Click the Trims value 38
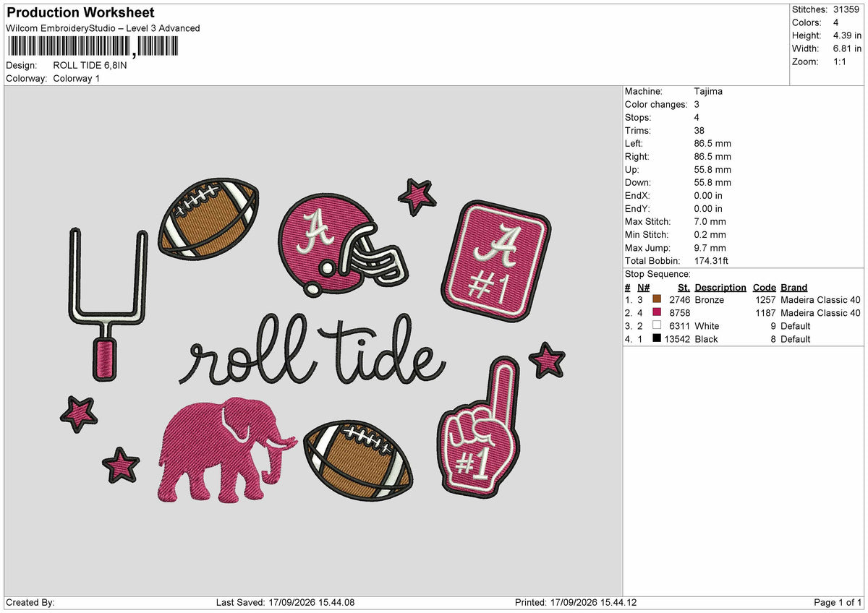This screenshot has height=613, width=868. coord(699,130)
